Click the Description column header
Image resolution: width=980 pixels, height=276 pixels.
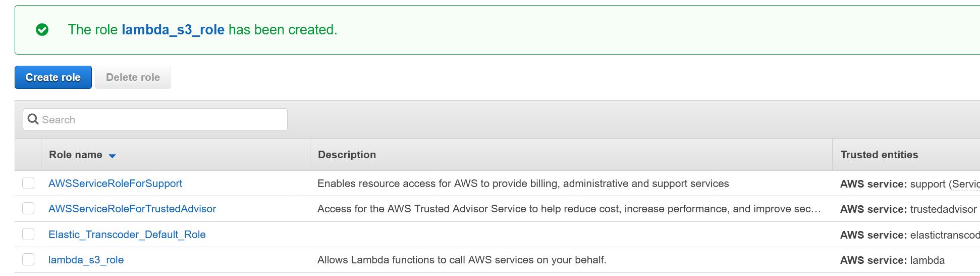click(x=347, y=155)
